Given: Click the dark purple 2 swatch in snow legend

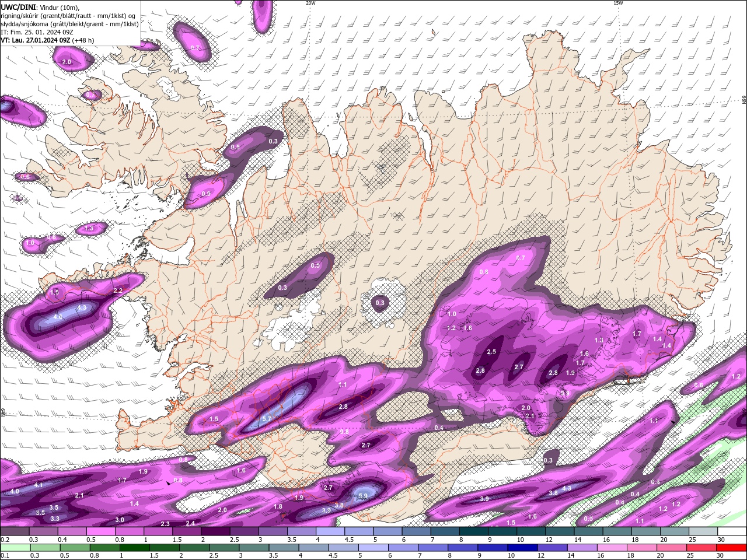Looking at the screenshot, I should coord(216,531).
